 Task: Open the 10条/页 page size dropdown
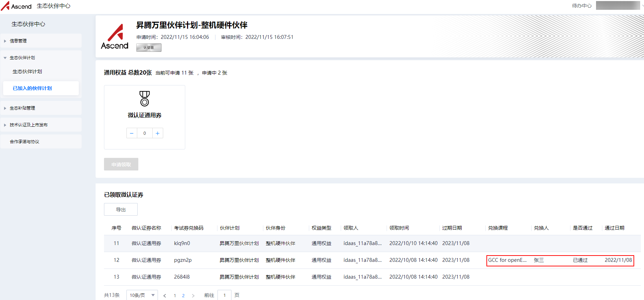click(142, 295)
